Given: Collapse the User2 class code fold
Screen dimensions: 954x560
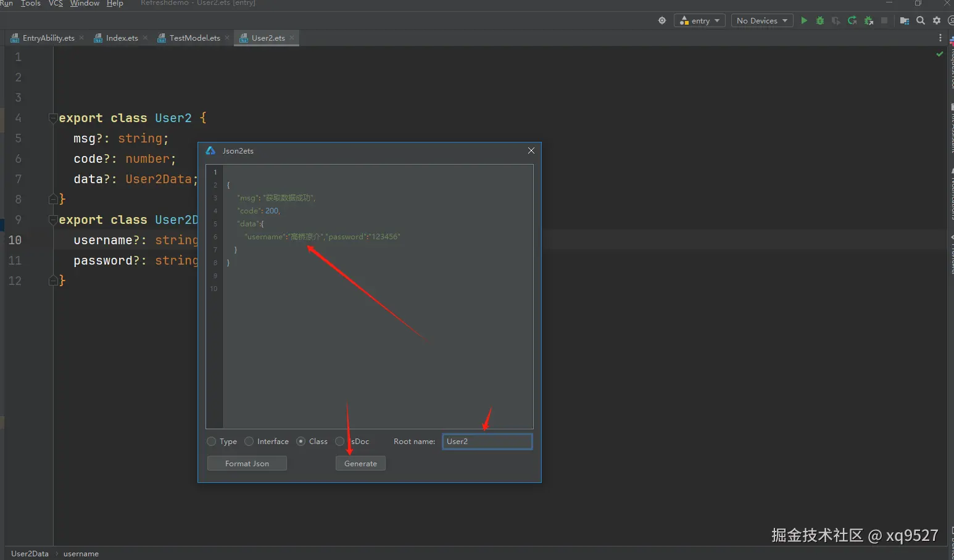Looking at the screenshot, I should click(53, 118).
